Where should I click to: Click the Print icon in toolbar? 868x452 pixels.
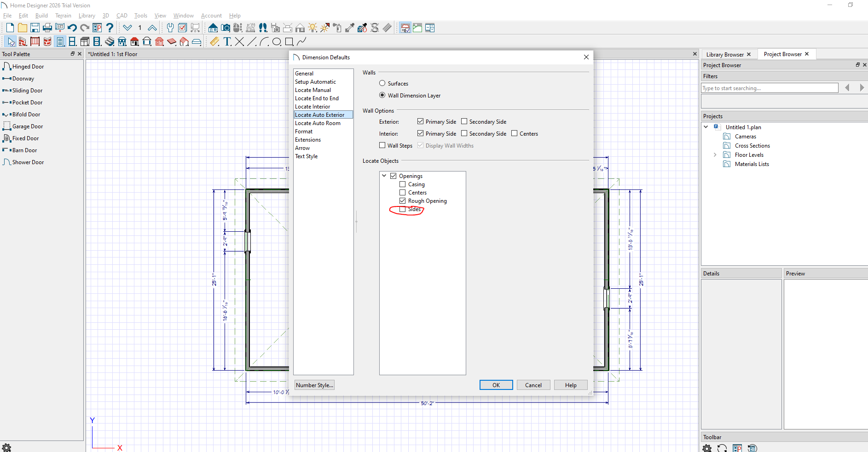click(x=47, y=28)
